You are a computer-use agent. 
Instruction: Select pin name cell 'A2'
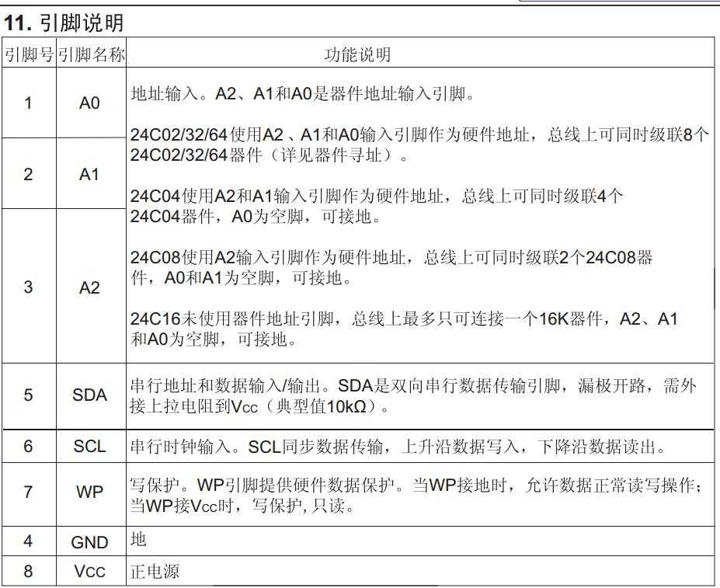coord(90,287)
